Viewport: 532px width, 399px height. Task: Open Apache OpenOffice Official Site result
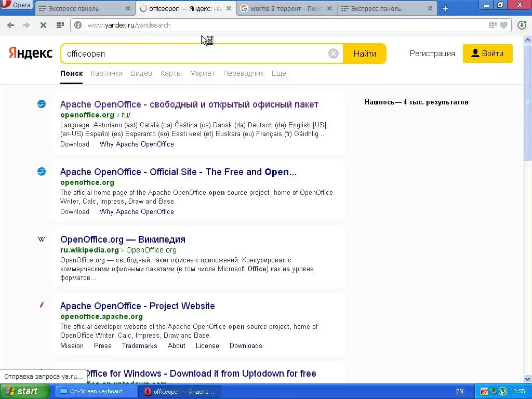coord(179,171)
